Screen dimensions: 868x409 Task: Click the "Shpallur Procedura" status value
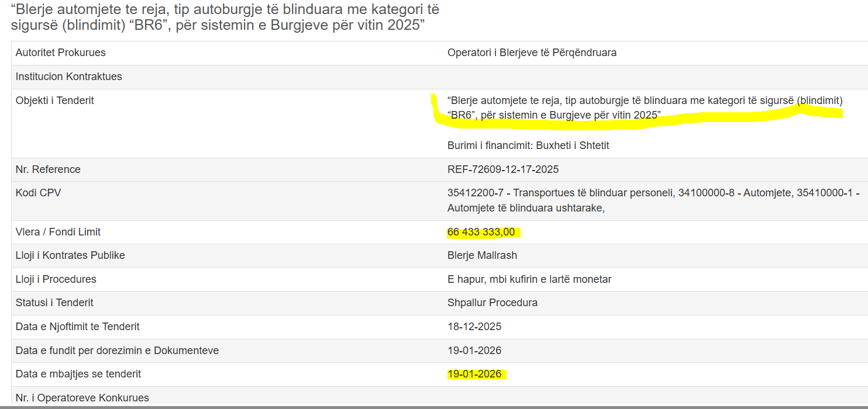pos(492,303)
